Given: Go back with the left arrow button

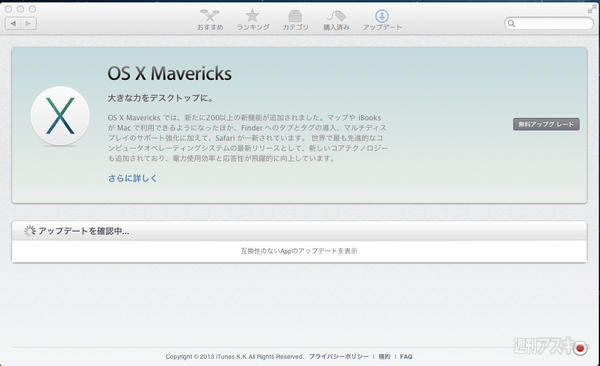Looking at the screenshot, I should coord(13,23).
